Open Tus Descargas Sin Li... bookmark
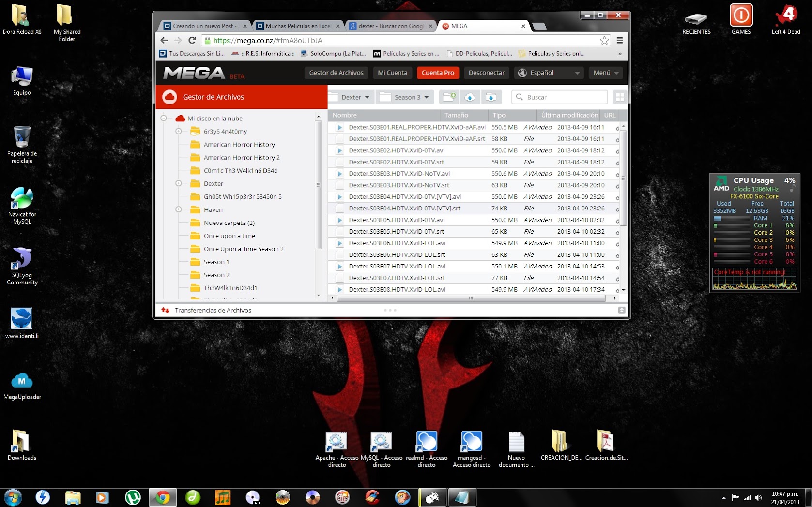812x507 pixels. (192, 54)
